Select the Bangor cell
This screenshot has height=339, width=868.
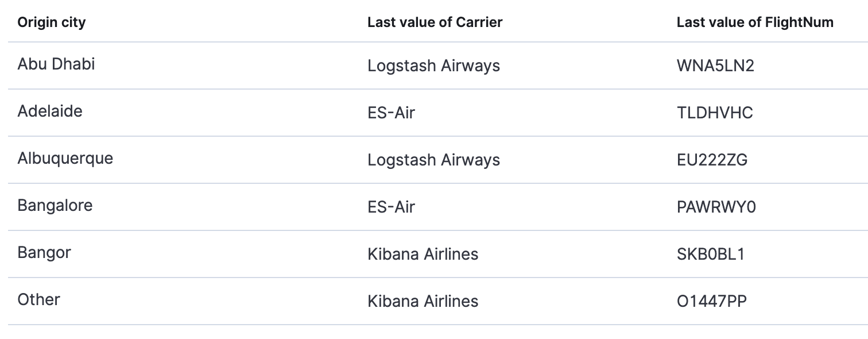click(44, 253)
